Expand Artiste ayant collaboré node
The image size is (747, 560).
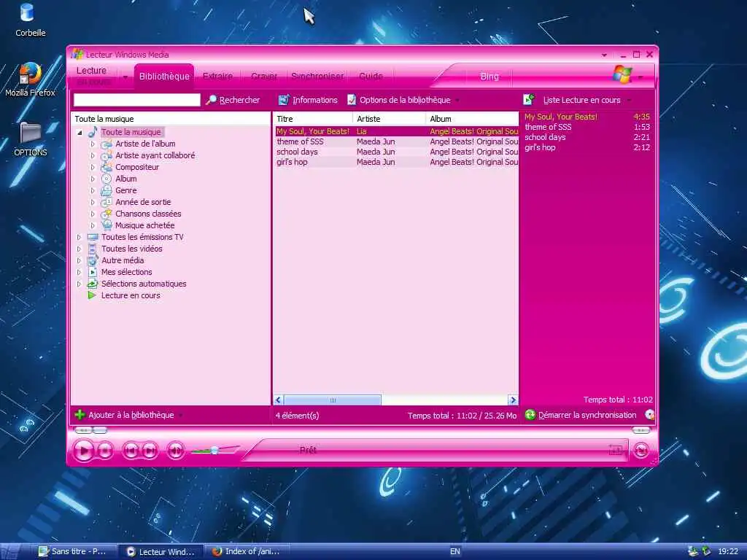[x=93, y=156]
